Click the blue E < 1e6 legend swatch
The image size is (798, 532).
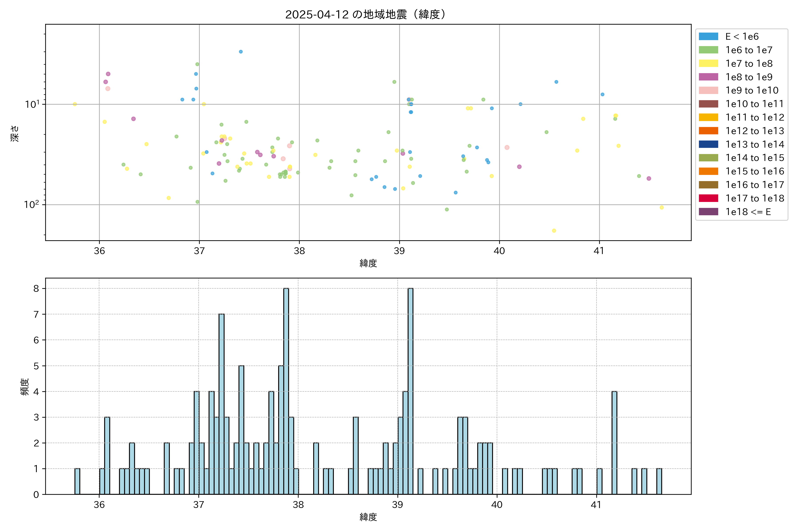pos(708,36)
